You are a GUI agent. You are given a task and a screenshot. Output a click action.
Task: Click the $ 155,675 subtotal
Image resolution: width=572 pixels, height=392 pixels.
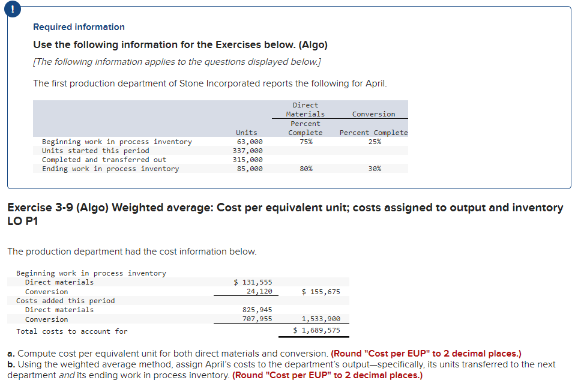click(321, 292)
